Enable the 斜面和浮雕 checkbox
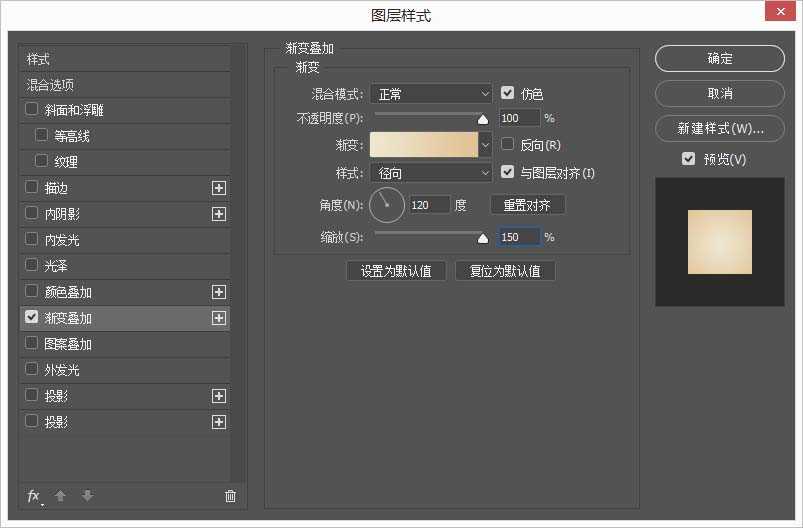Screen dimensions: 803x528 pos(32,109)
